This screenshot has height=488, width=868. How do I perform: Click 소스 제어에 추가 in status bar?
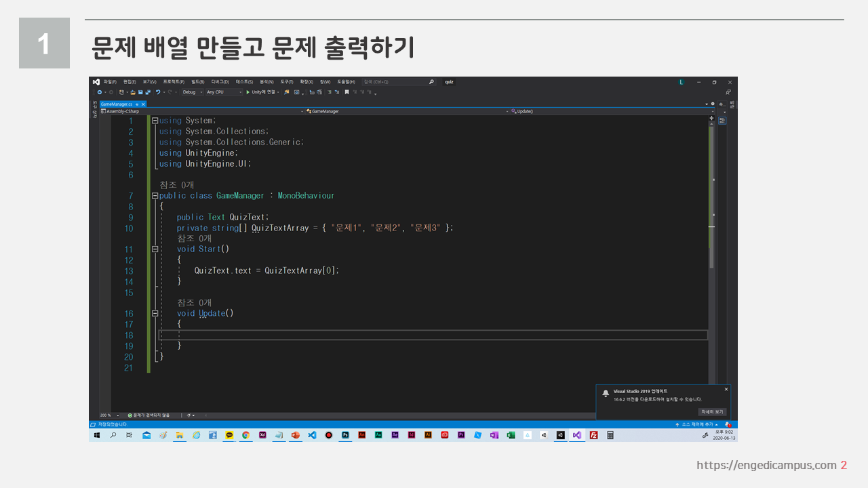pyautogui.click(x=698, y=424)
